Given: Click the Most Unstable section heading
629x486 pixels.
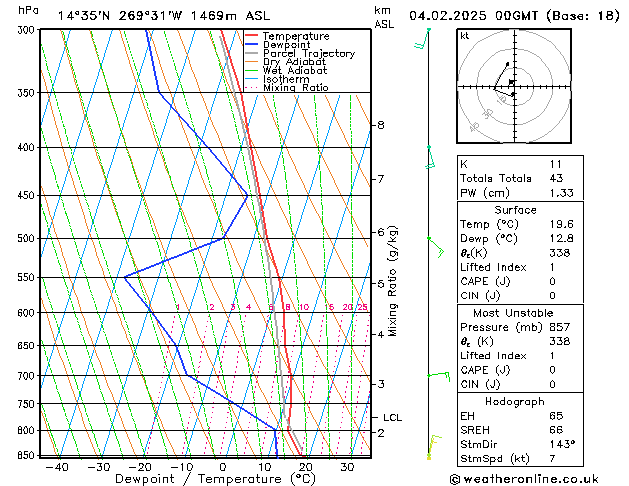Looking at the screenshot, I should [513, 313].
